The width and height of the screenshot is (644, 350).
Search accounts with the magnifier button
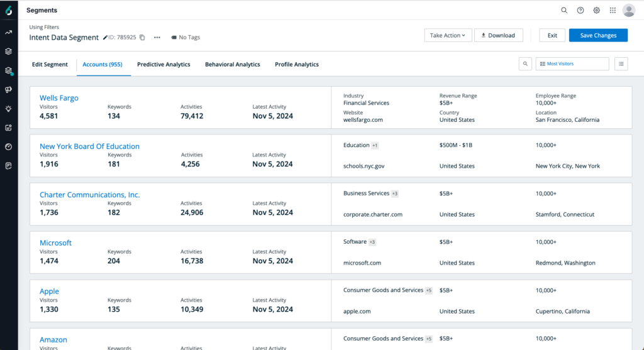[525, 64]
